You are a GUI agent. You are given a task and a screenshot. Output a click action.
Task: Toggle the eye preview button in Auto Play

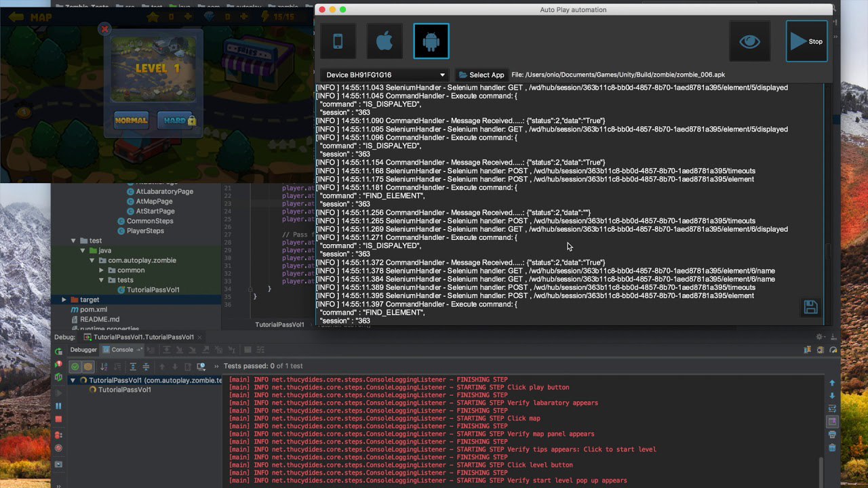pyautogui.click(x=749, y=41)
